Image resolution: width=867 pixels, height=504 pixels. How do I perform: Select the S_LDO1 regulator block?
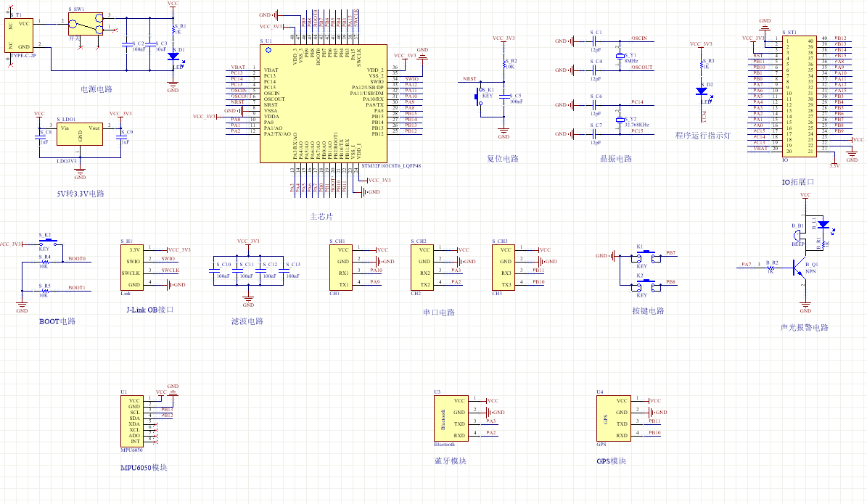coord(80,133)
